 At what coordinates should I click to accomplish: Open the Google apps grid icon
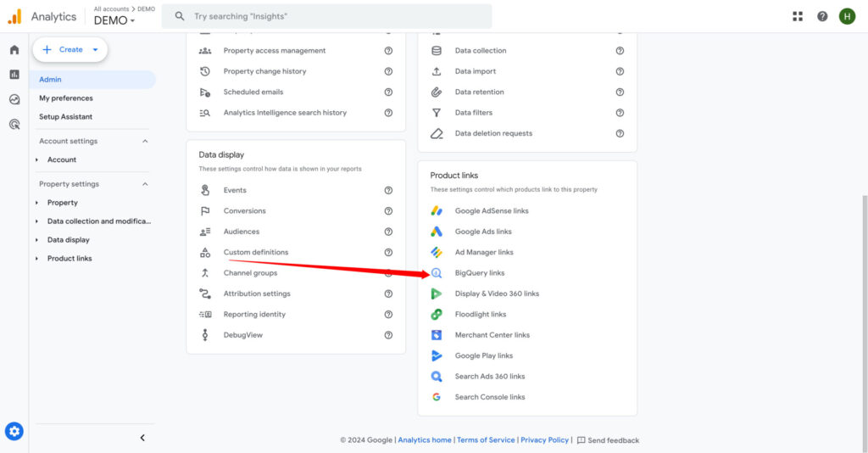[x=798, y=16]
